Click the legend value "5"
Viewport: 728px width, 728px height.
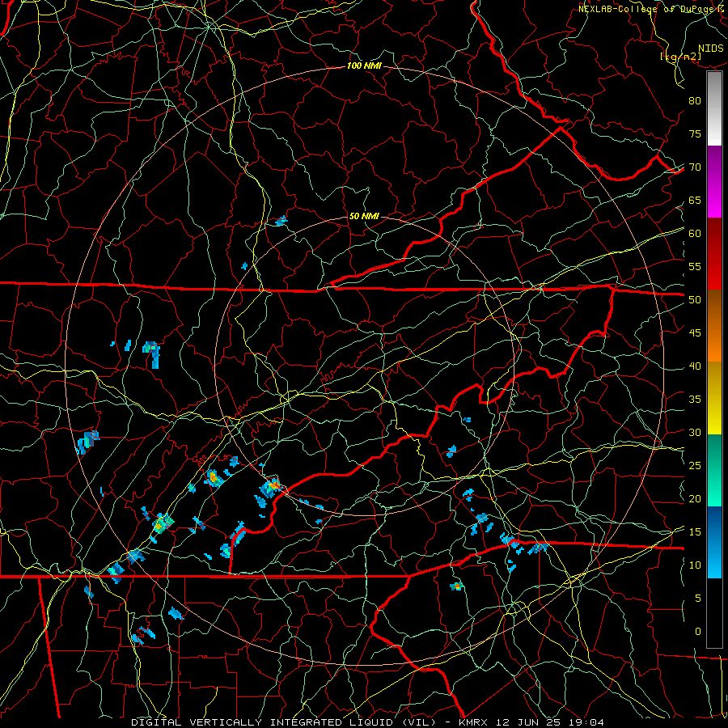(698, 598)
